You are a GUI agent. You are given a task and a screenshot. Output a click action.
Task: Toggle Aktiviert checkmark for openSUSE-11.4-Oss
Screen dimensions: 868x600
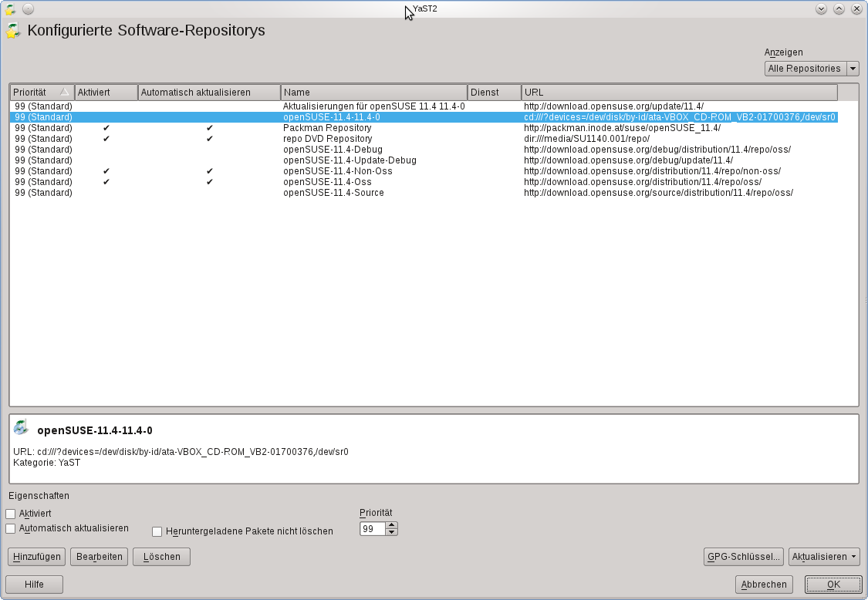coord(106,182)
